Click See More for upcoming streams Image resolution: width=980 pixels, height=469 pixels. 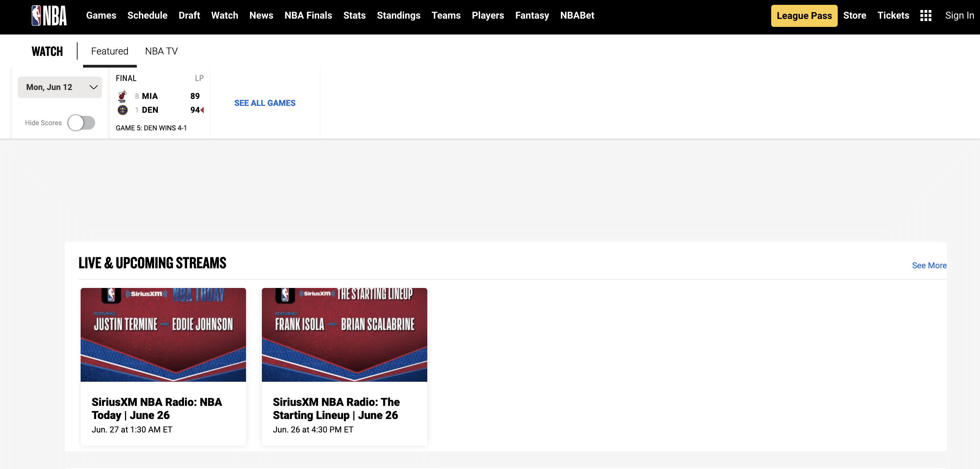coord(929,265)
